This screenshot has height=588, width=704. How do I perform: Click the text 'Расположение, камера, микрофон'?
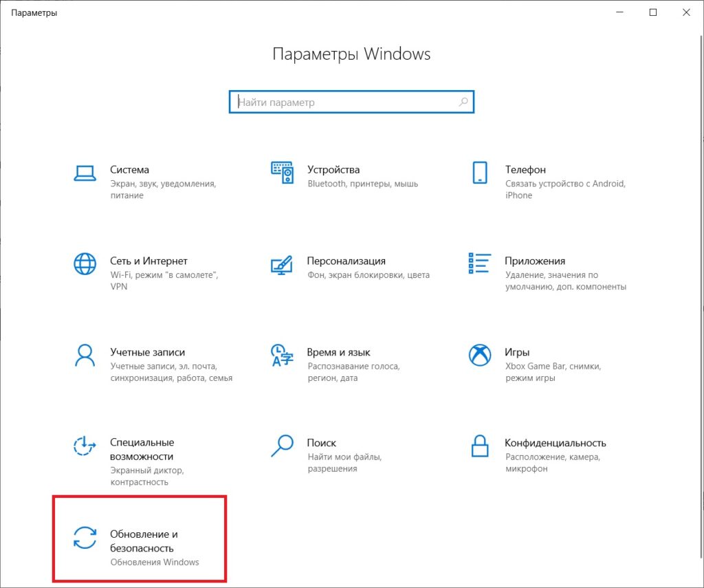[553, 463]
